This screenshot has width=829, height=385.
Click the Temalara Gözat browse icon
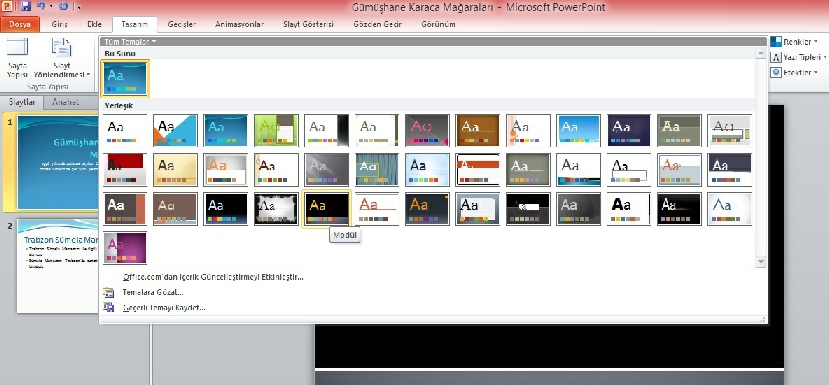pyautogui.click(x=108, y=292)
